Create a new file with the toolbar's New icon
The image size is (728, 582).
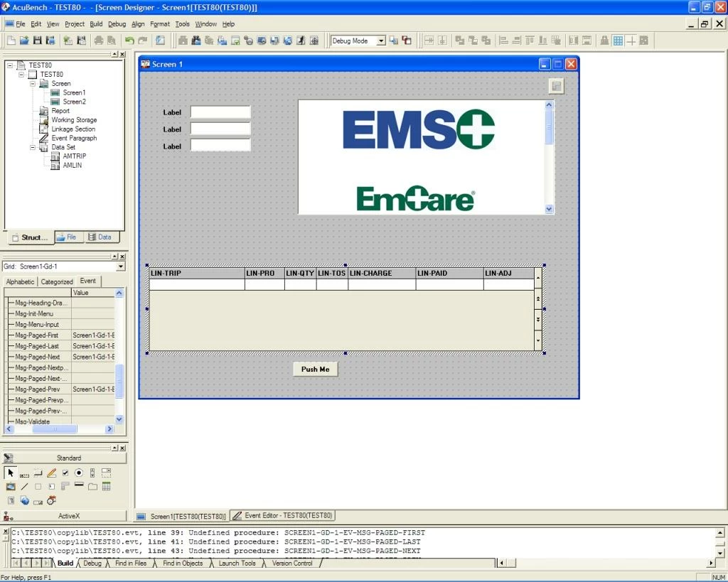11,41
